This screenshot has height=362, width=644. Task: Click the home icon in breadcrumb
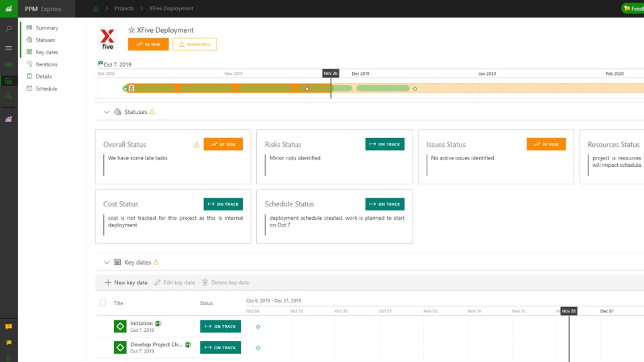click(x=96, y=9)
